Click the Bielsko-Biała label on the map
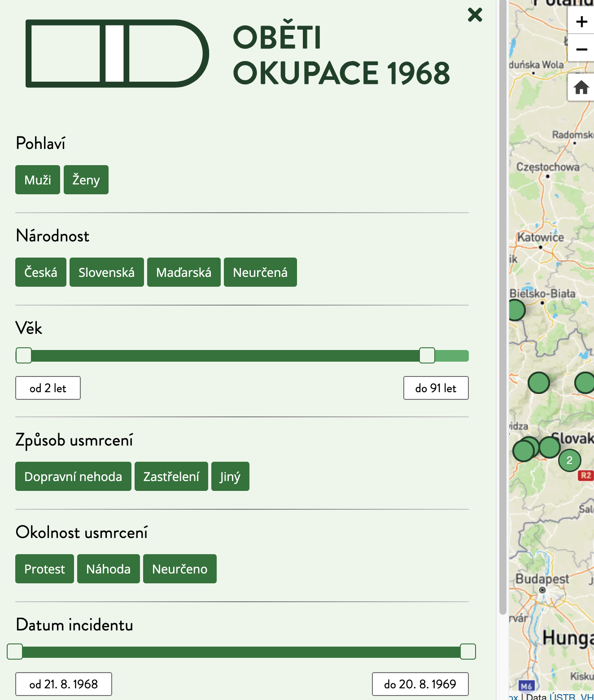 coord(542,293)
